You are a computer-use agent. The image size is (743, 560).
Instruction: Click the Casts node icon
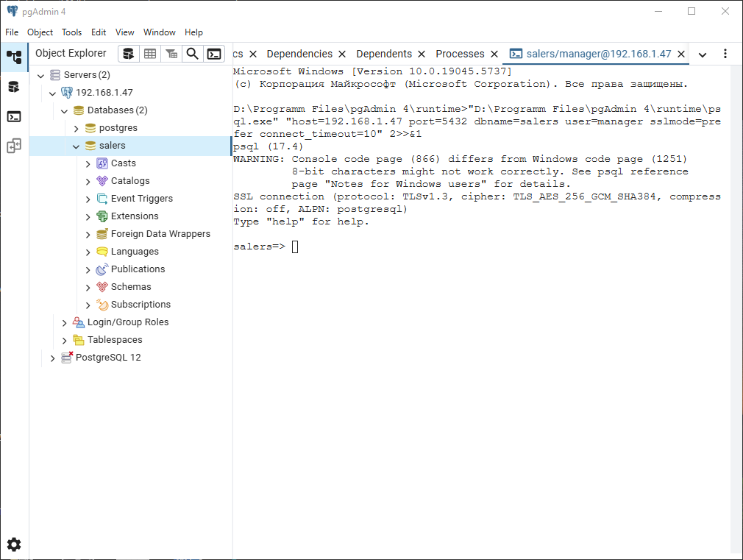[102, 163]
